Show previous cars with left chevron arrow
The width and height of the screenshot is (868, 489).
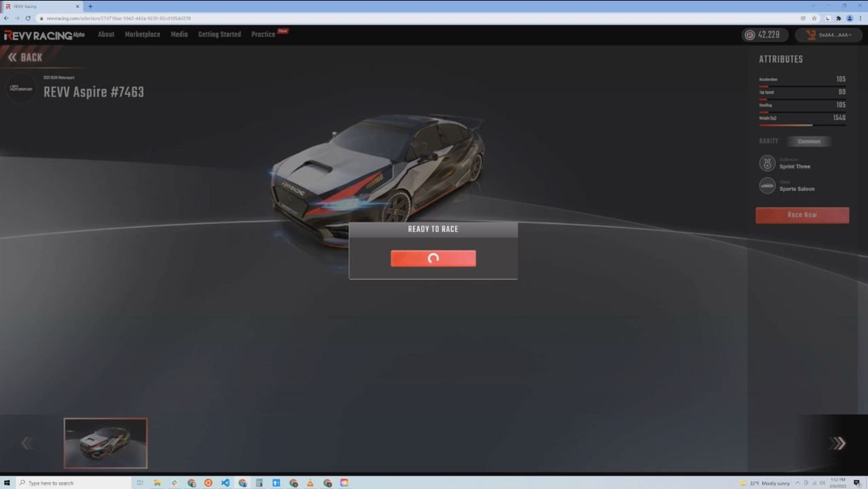(x=27, y=443)
